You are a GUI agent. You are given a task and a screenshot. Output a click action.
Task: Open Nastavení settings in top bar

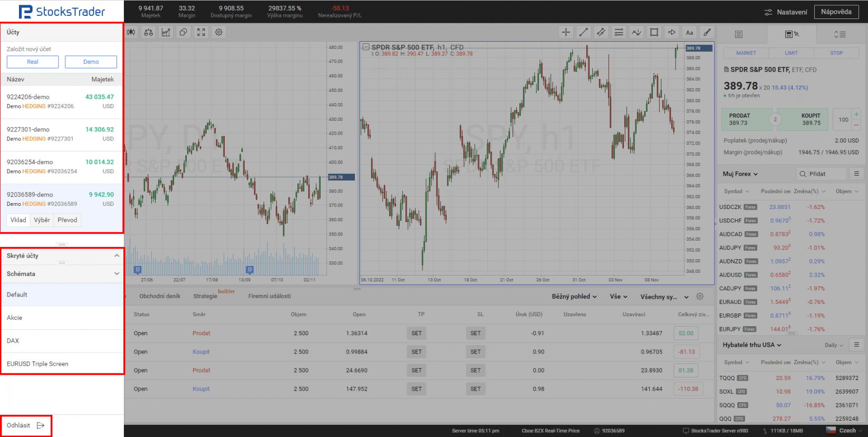point(786,12)
